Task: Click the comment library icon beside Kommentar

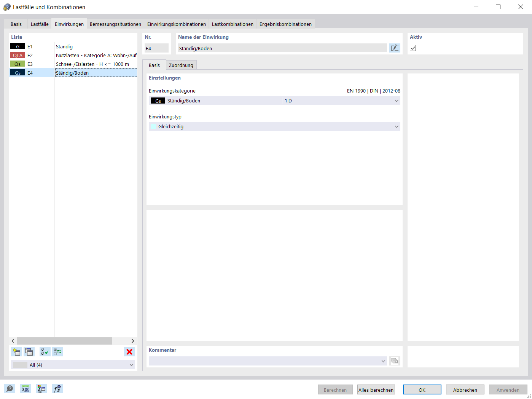Action: [x=395, y=361]
